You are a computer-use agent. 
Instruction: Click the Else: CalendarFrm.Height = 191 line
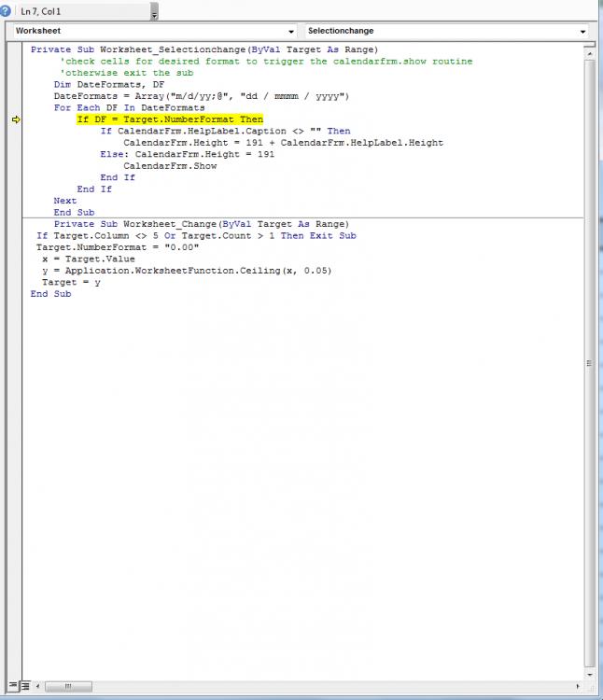187,154
